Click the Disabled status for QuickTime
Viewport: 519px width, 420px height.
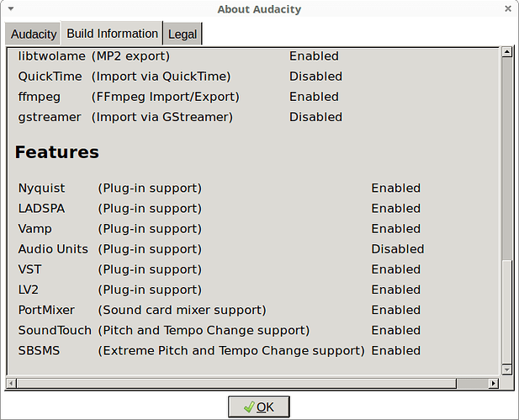pyautogui.click(x=315, y=77)
